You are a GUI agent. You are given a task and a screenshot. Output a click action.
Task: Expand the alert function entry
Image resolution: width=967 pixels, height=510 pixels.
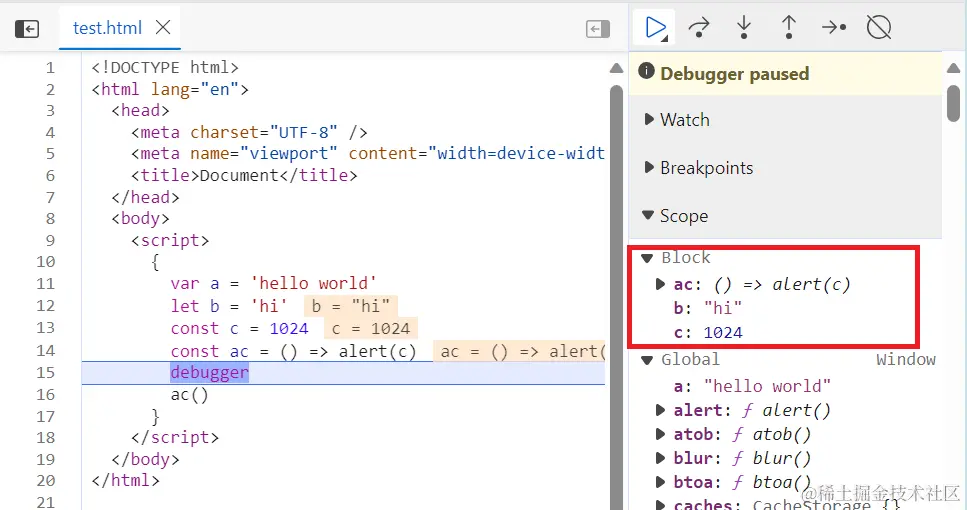660,410
